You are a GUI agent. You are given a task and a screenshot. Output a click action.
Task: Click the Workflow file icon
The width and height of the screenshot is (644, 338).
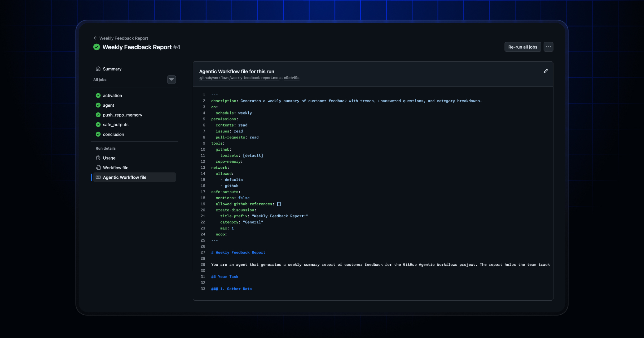(x=98, y=167)
